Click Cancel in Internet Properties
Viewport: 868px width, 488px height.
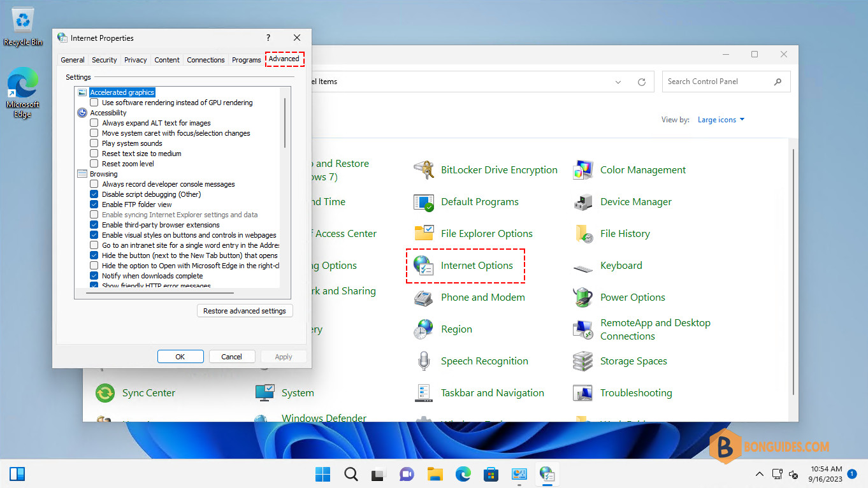[x=232, y=357]
